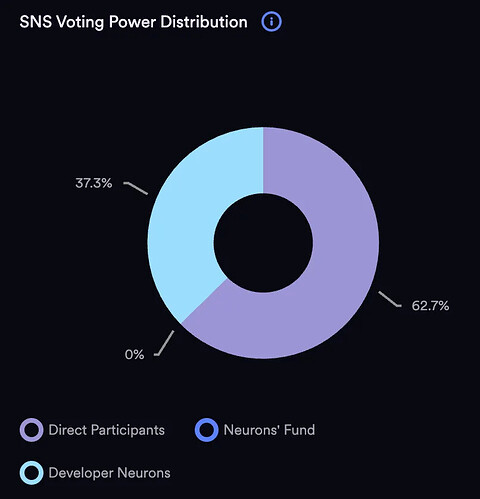Click the leader line next to 0%
This screenshot has height=499, width=480.
coord(164,343)
